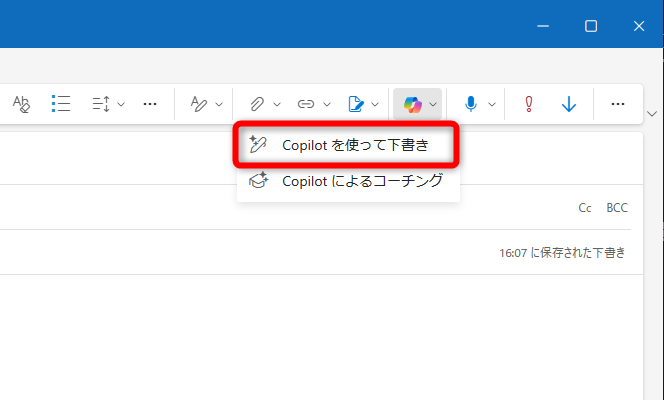
Task: Maximize the window
Action: 591,26
